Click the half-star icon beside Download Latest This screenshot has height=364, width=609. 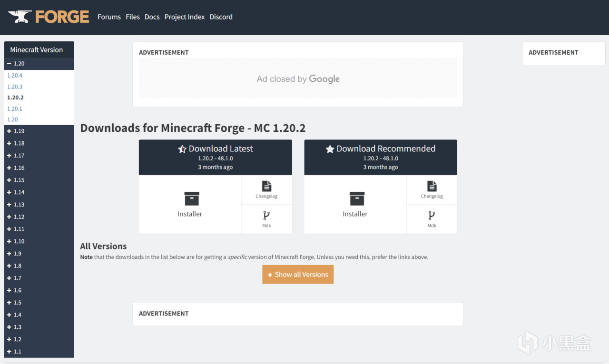pos(182,149)
